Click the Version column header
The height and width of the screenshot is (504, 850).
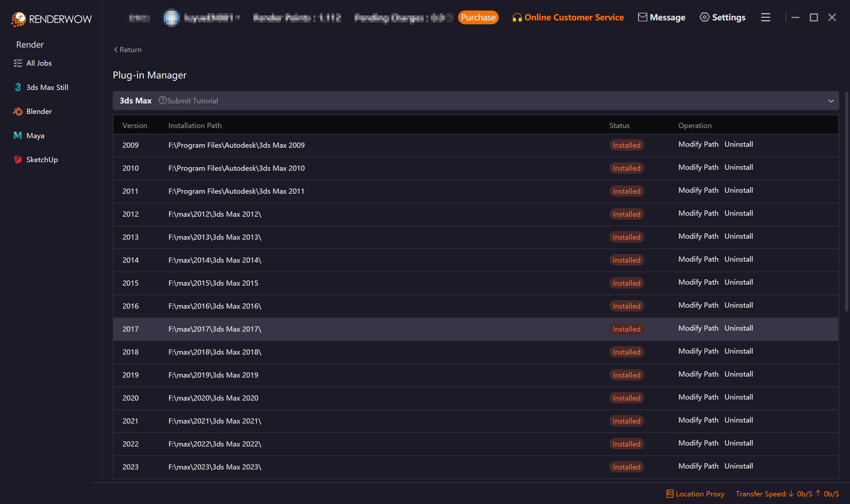coord(135,126)
